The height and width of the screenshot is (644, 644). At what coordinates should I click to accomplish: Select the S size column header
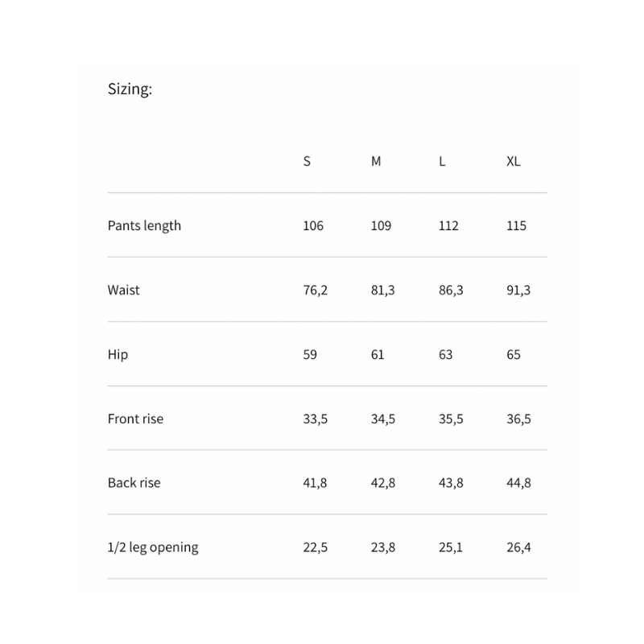pos(307,161)
